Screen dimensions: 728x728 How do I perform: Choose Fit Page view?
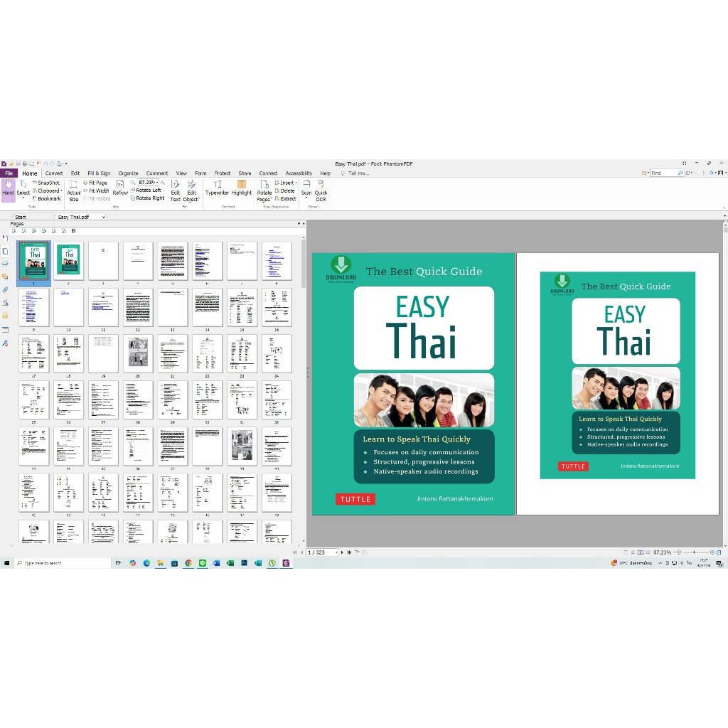tap(95, 183)
